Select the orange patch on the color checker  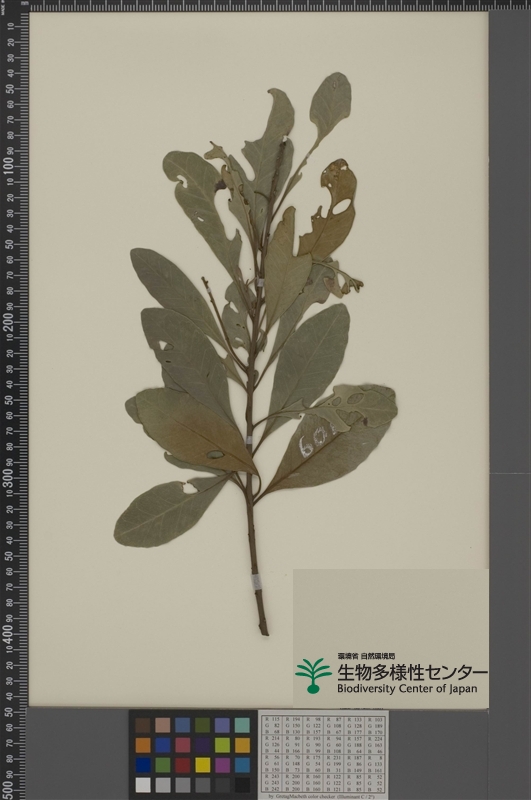pyautogui.click(x=143, y=745)
